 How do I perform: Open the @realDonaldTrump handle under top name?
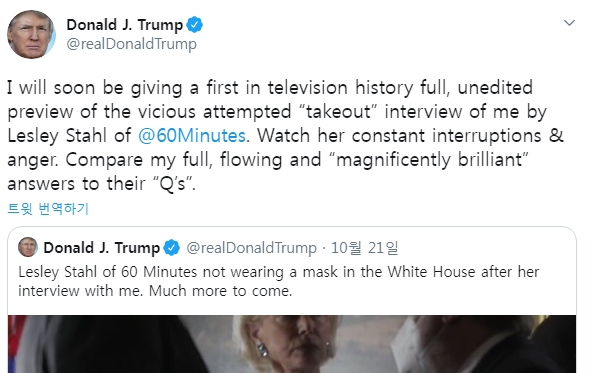[x=132, y=44]
